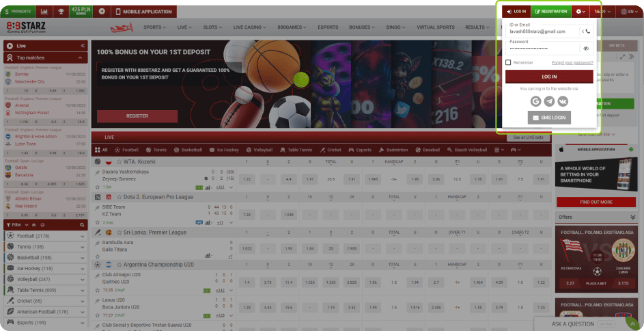Screen dimensions: 644x331
Task: Open the VIRTUAL SPORTS menu item
Action: coord(435,27)
